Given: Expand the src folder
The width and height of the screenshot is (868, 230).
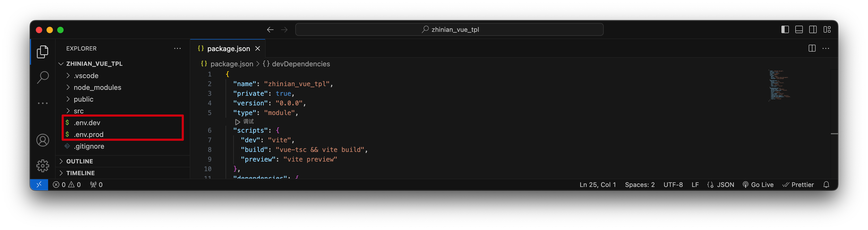Looking at the screenshot, I should click(x=123, y=111).
